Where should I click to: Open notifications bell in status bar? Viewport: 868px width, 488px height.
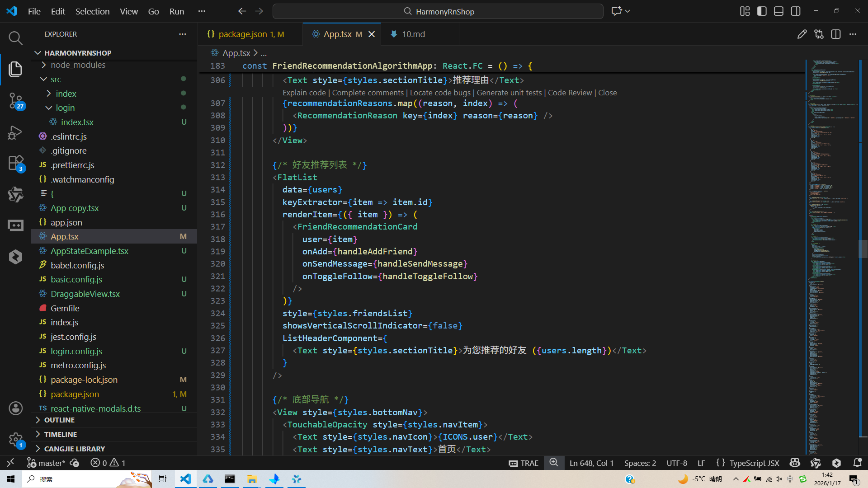click(x=857, y=463)
